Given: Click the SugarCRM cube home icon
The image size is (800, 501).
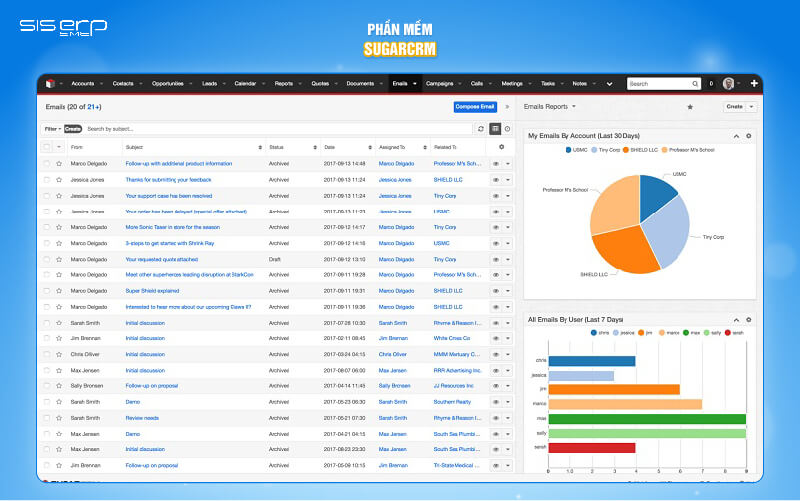Looking at the screenshot, I should pyautogui.click(x=50, y=84).
